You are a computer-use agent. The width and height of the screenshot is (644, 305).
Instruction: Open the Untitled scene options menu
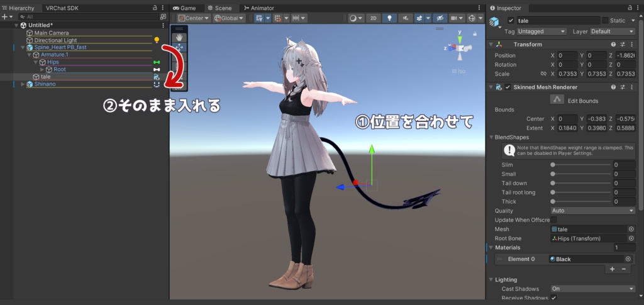click(163, 25)
